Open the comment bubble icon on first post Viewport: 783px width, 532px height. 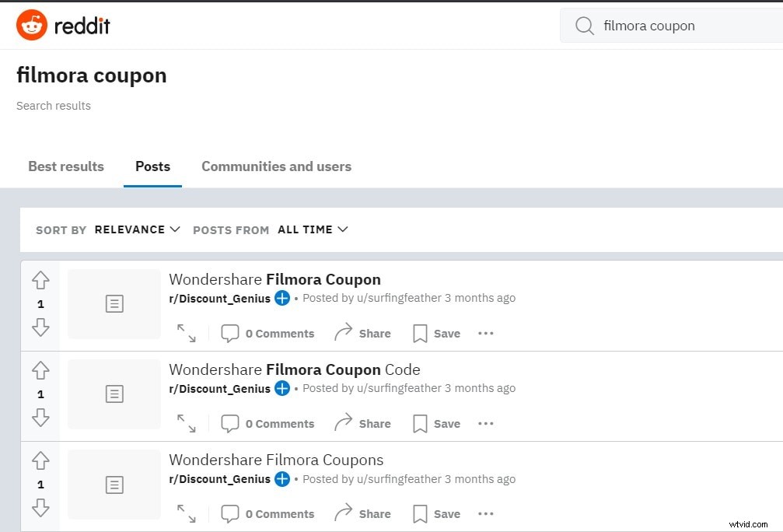229,333
